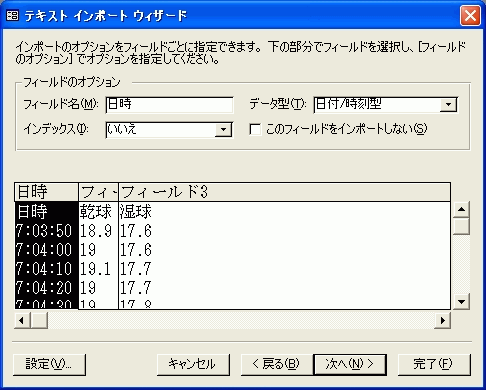Click the キャンセル button
Viewport: 486px width, 390px height.
point(193,364)
